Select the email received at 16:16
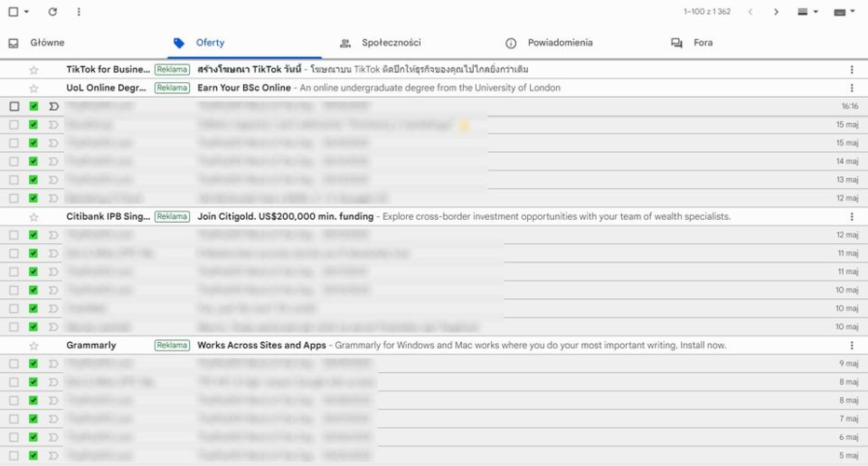 coord(14,107)
